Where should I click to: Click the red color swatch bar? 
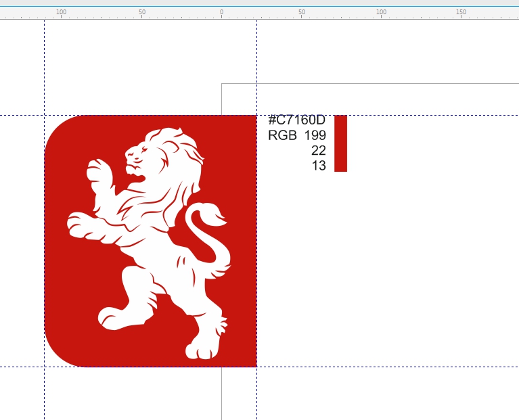click(340, 143)
